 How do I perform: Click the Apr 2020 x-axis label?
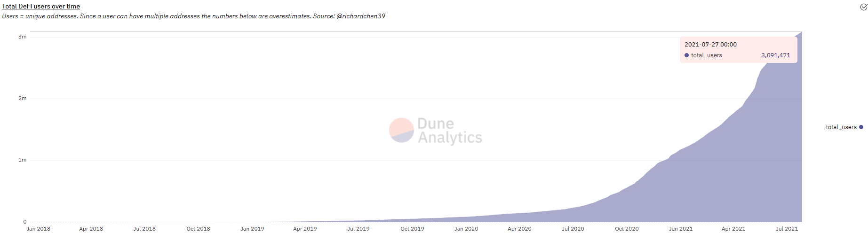(x=519, y=229)
